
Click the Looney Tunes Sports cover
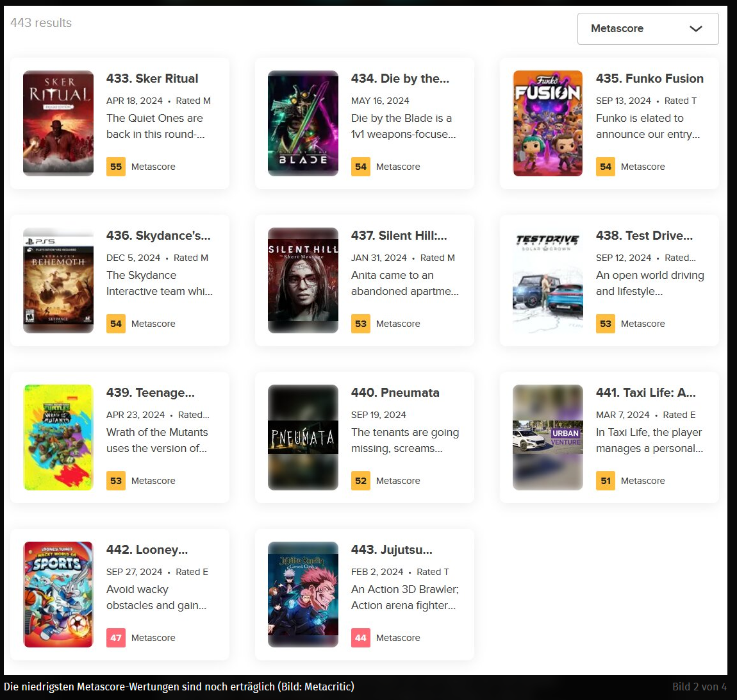pyautogui.click(x=58, y=594)
